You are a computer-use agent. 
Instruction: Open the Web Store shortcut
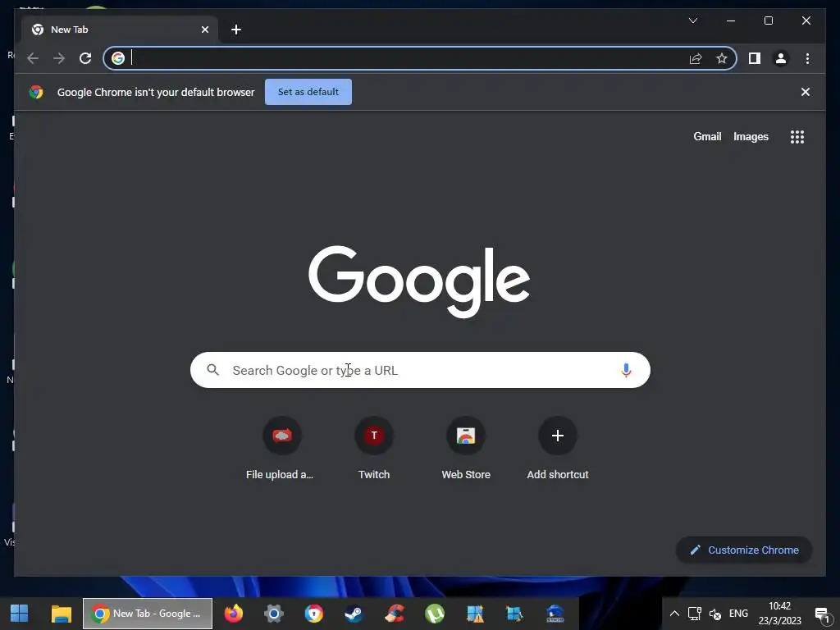tap(466, 449)
